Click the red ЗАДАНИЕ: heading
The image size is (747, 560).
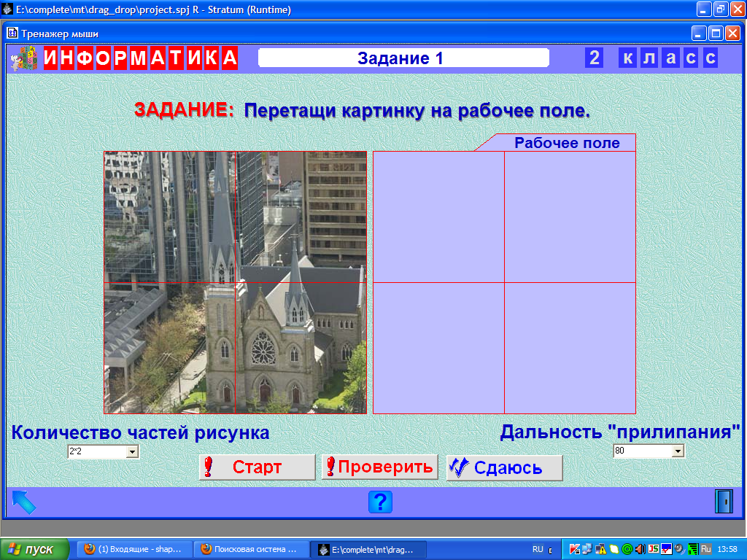(x=185, y=109)
